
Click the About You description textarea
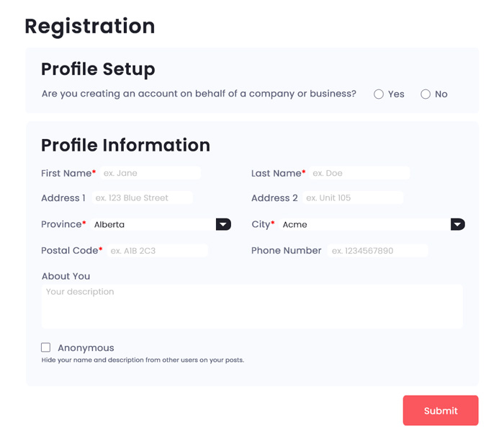252,306
